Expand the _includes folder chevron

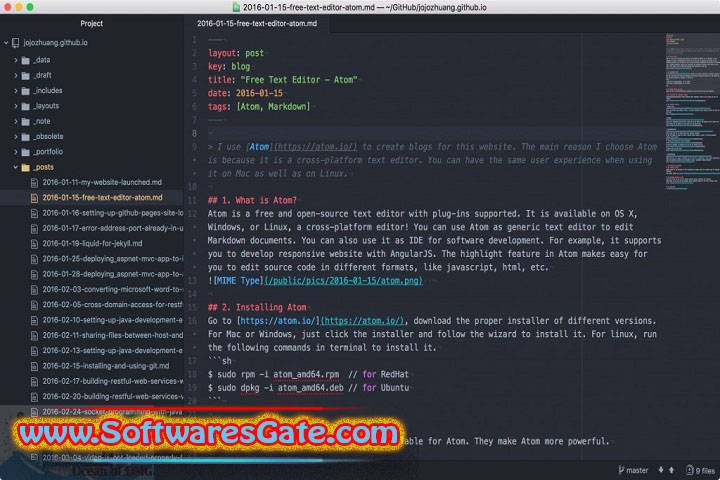pyautogui.click(x=16, y=91)
